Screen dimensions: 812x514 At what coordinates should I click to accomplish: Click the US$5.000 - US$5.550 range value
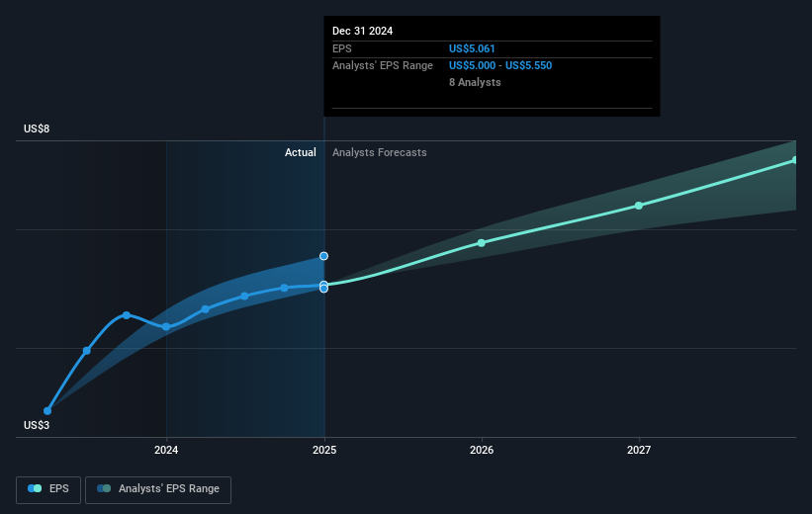coord(500,66)
